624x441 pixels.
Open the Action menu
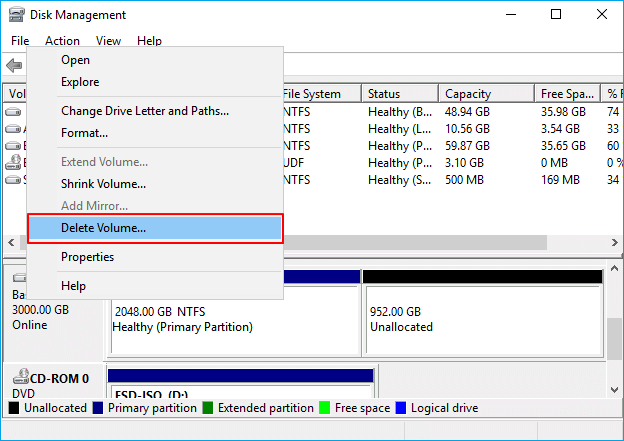[62, 41]
